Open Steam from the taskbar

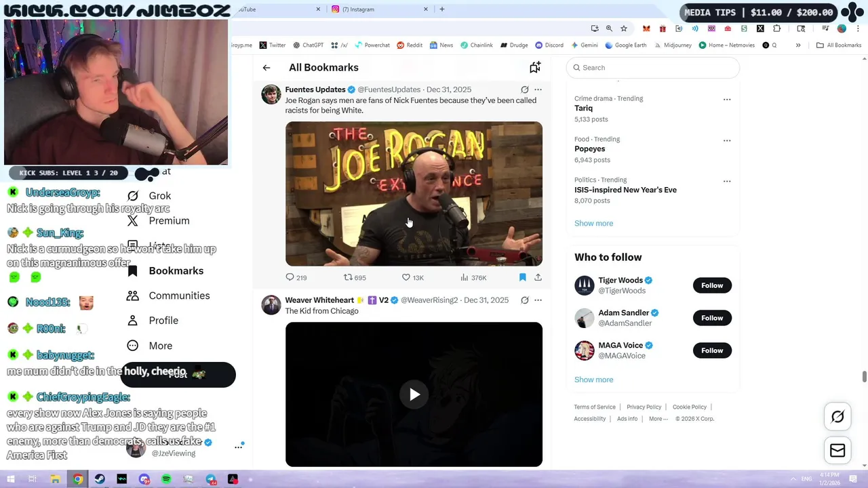coord(100,479)
